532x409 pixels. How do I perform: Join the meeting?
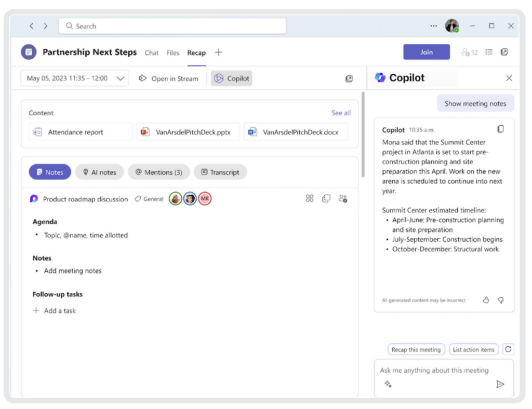coord(427,52)
